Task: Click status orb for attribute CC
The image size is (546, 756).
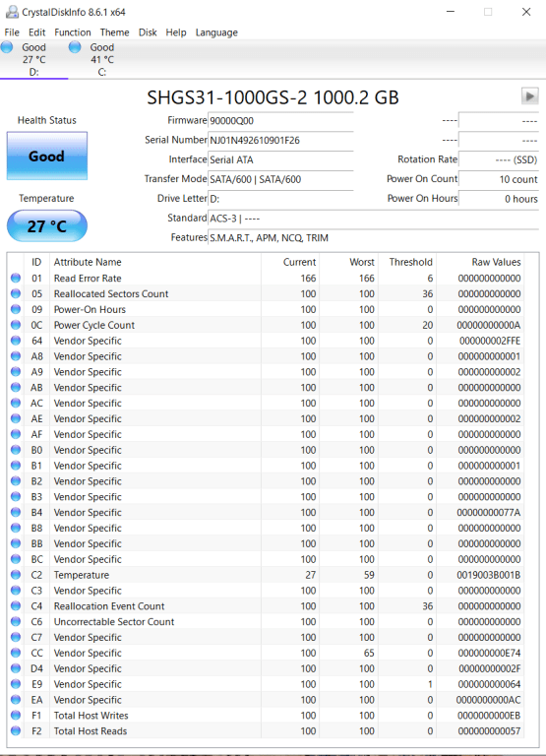Action: pyautogui.click(x=16, y=653)
